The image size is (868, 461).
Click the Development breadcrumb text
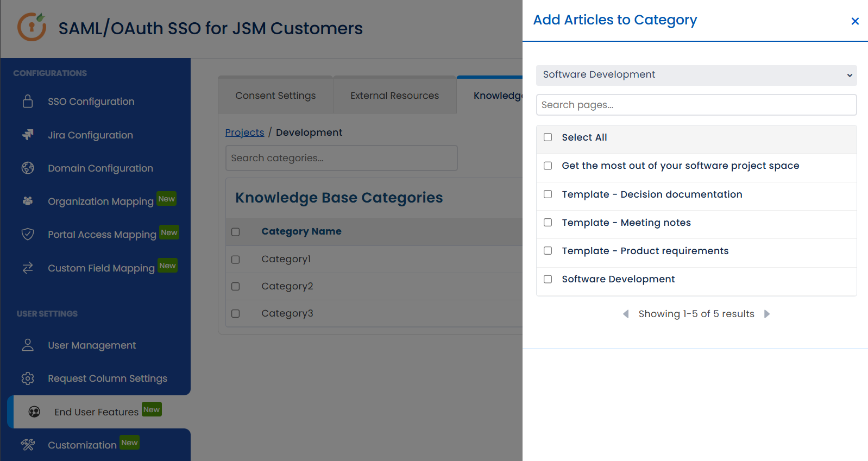[x=309, y=132]
